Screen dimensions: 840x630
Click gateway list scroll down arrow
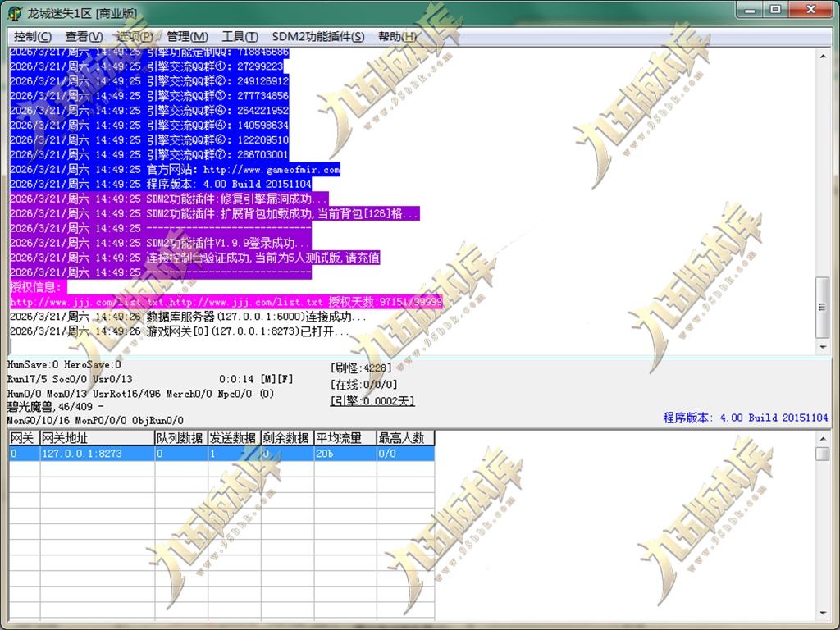click(823, 613)
